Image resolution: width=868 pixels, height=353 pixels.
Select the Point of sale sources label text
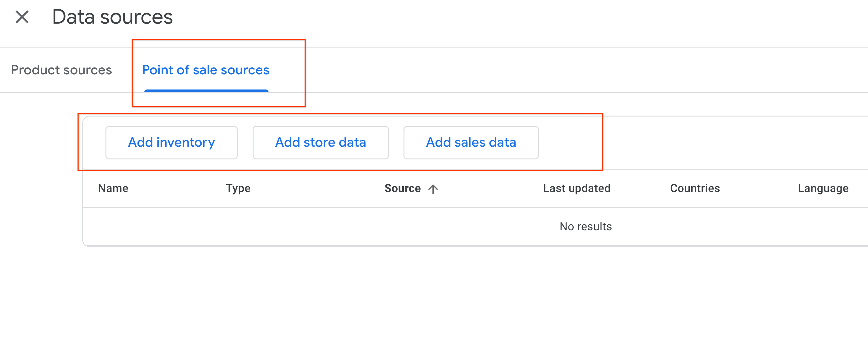tap(206, 70)
